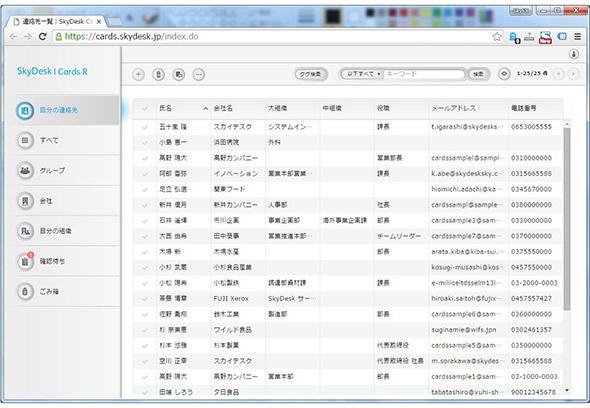Click the FUJI Xerox company cell
This screenshot has height=408, width=590.
[x=231, y=299]
